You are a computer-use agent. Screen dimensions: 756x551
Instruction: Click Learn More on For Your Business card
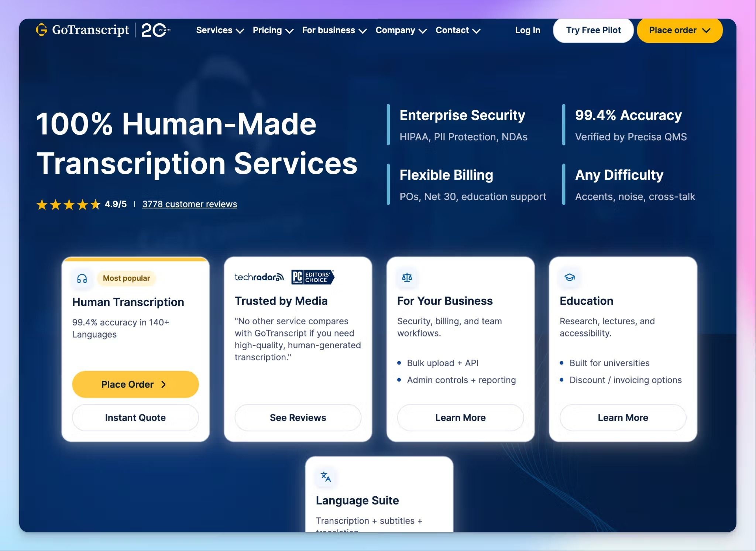460,418
